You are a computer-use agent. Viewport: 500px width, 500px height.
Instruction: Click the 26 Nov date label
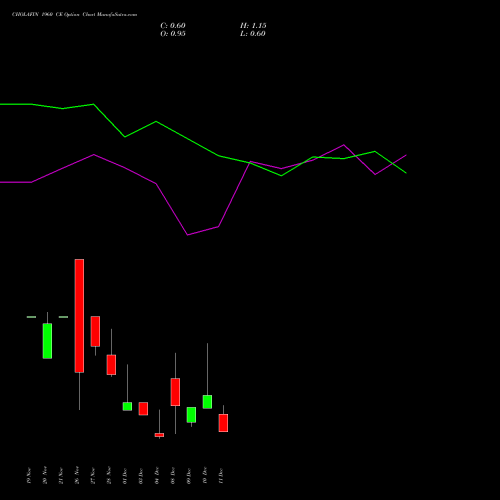(77, 475)
